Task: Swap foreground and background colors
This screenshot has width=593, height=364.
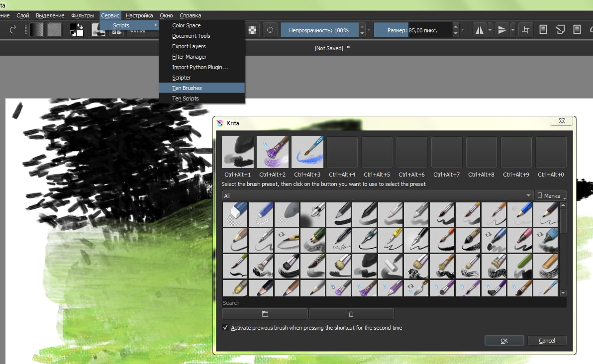Action: (x=80, y=26)
